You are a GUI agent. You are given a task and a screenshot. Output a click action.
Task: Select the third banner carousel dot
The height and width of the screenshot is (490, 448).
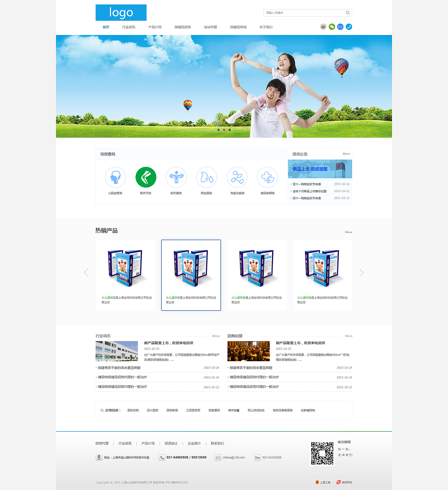(230, 130)
